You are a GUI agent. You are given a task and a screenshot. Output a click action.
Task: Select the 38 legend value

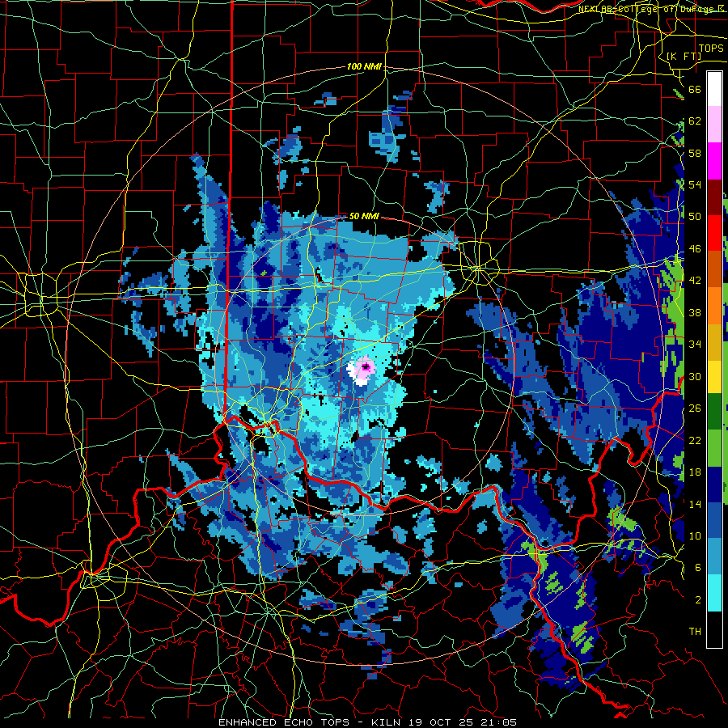695,312
